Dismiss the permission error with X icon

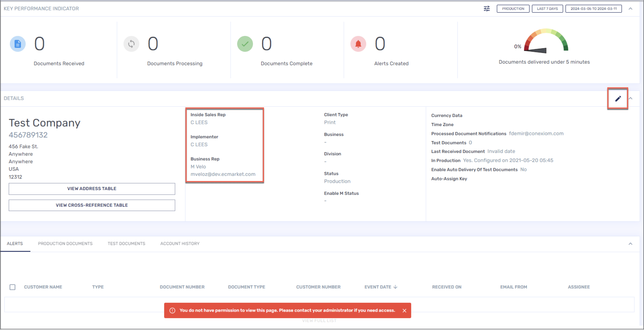pos(404,310)
